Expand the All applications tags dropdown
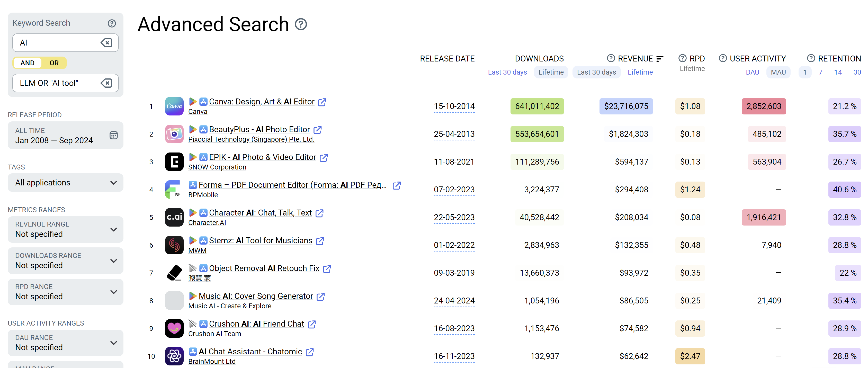 tap(65, 183)
